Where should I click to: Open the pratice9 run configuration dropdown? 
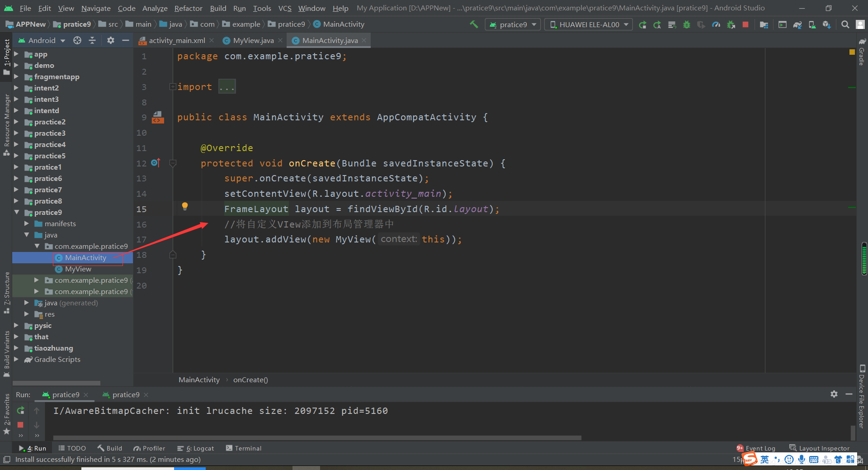click(513, 24)
